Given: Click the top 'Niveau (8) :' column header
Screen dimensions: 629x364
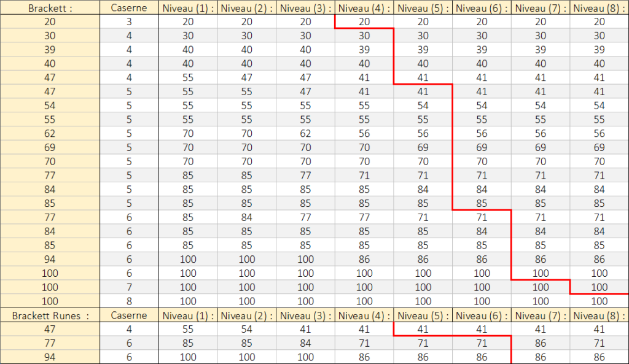Looking at the screenshot, I should (x=599, y=8).
